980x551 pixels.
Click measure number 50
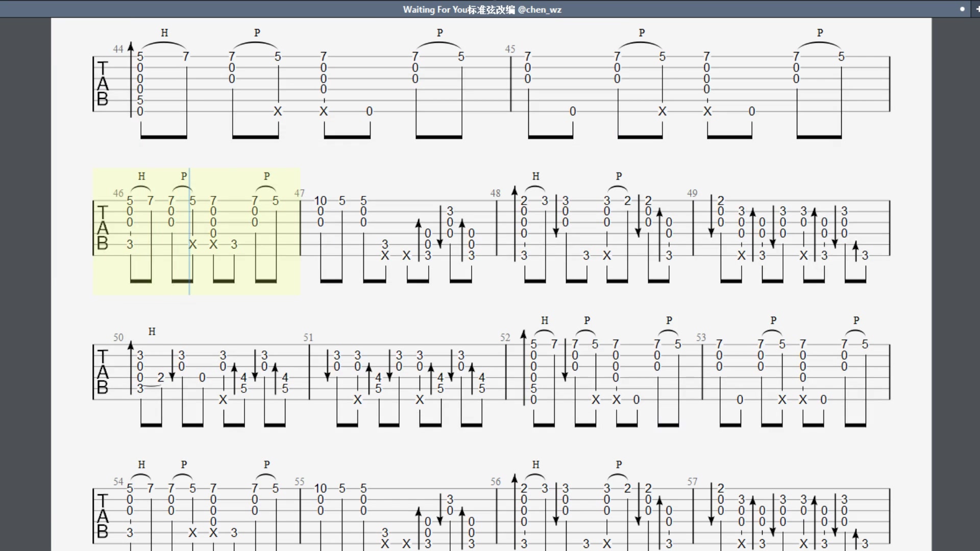point(118,337)
